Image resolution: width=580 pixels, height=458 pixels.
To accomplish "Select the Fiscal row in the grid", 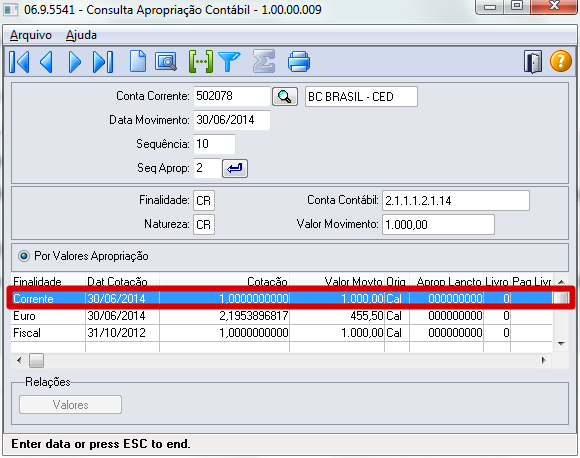I will tap(282, 333).
